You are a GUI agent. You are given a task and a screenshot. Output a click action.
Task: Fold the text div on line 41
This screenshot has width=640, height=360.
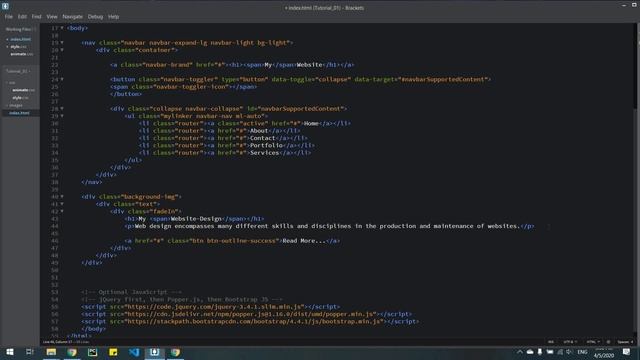(62, 204)
